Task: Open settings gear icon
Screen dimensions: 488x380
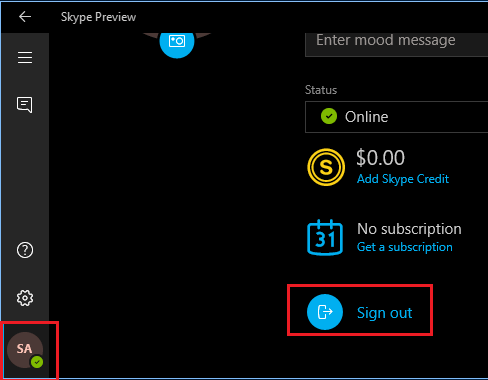Action: 25,298
